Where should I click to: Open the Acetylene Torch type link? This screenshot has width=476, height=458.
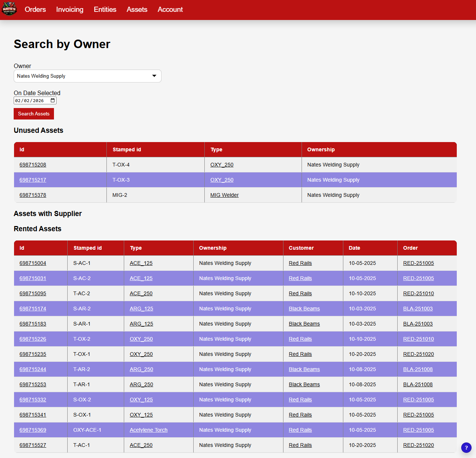[x=148, y=430]
